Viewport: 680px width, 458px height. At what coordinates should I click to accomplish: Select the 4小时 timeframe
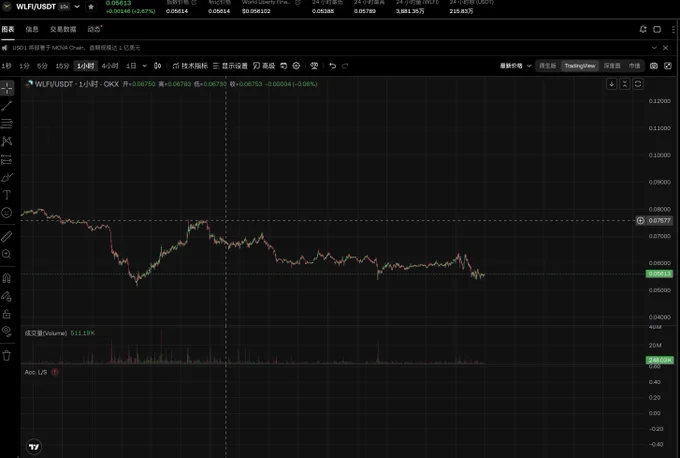110,66
